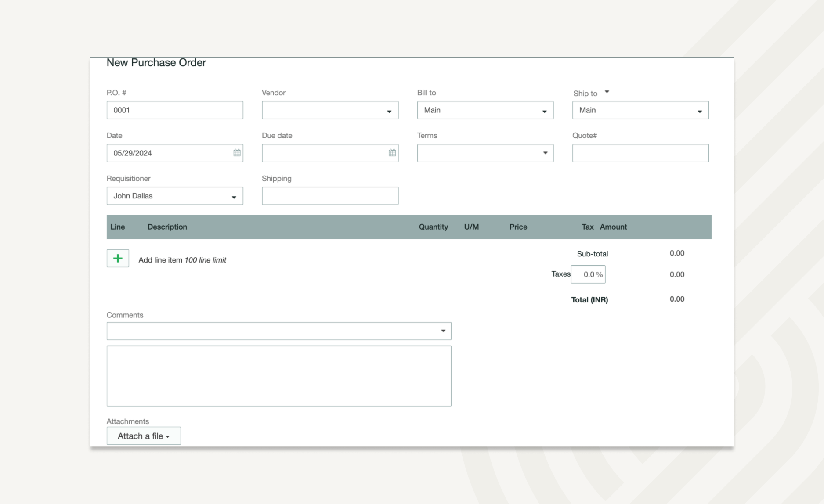824x504 pixels.
Task: Click the U/M column header
Action: (471, 227)
